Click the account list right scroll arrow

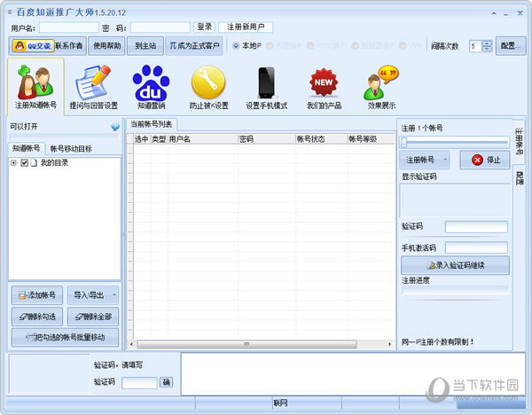[x=389, y=344]
